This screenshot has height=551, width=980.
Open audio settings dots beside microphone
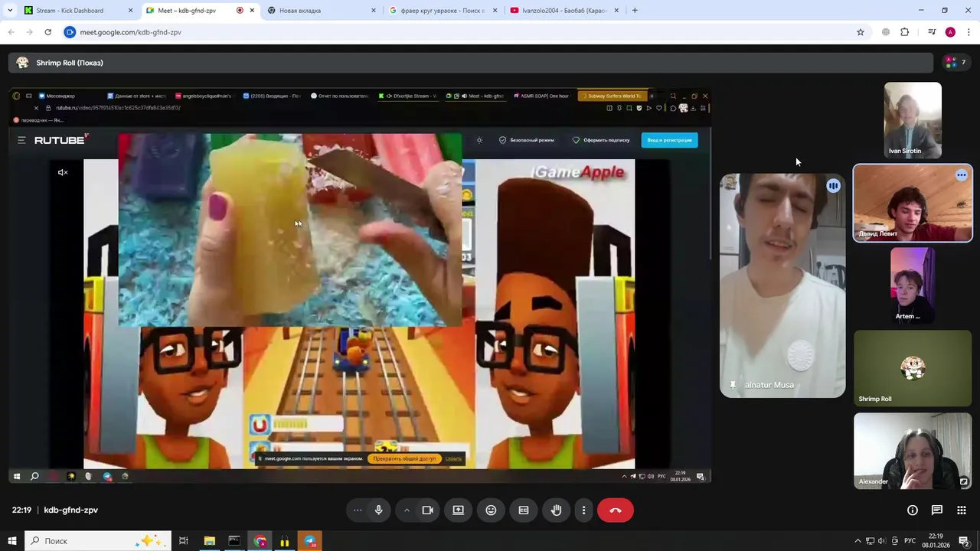[x=358, y=510]
